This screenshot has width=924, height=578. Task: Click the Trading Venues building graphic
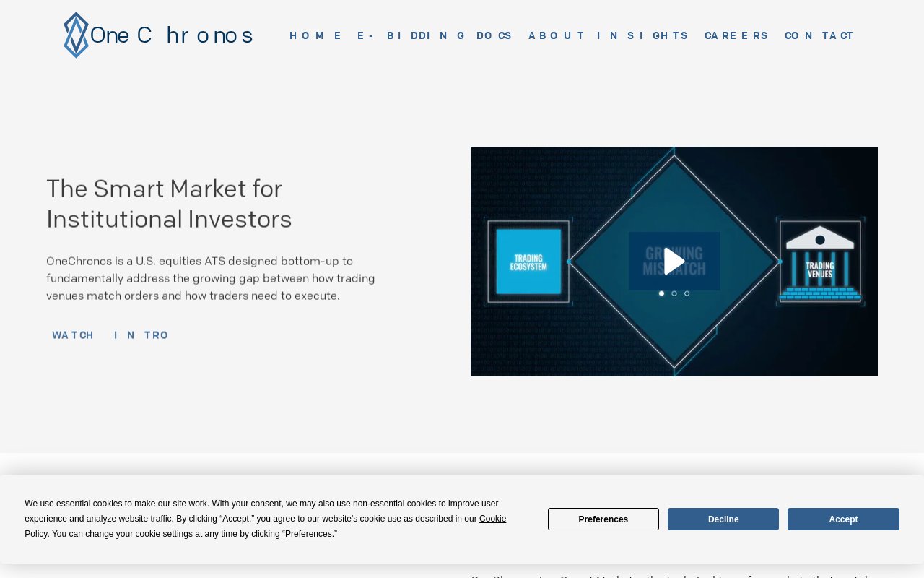[x=820, y=262]
